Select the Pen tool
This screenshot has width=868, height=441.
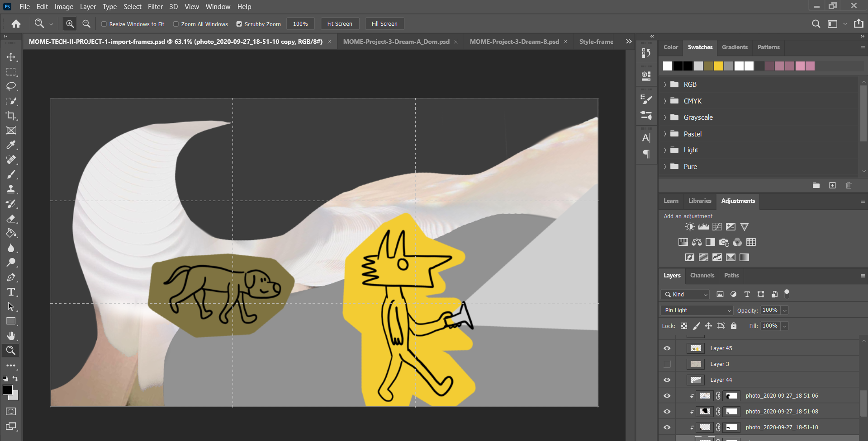pyautogui.click(x=11, y=277)
